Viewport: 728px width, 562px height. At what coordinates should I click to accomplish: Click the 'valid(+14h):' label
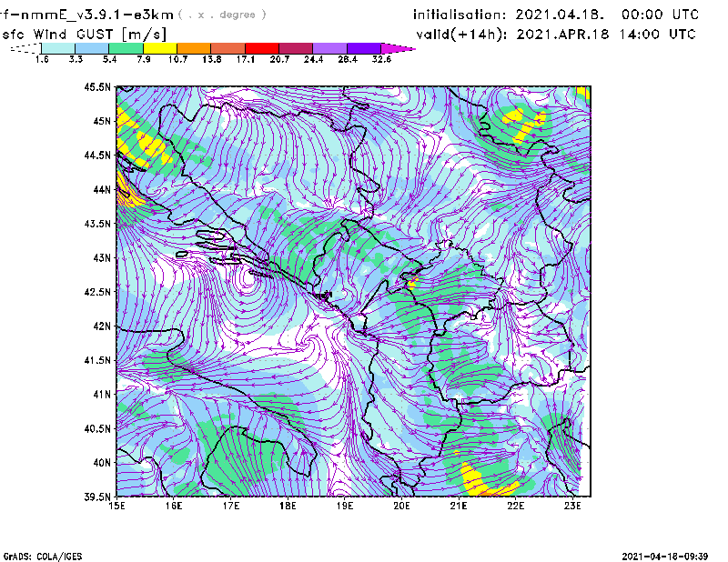[x=462, y=35]
